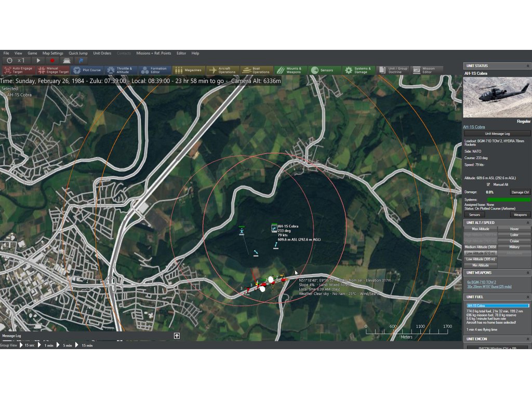This screenshot has height=399, width=532.
Task: Select Manual Engage Target
Action: point(53,70)
